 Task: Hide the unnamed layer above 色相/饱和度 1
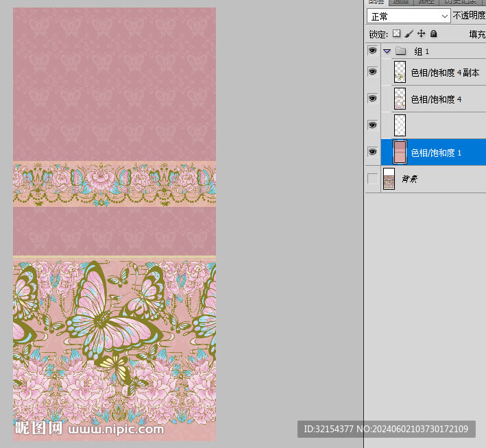click(x=372, y=125)
